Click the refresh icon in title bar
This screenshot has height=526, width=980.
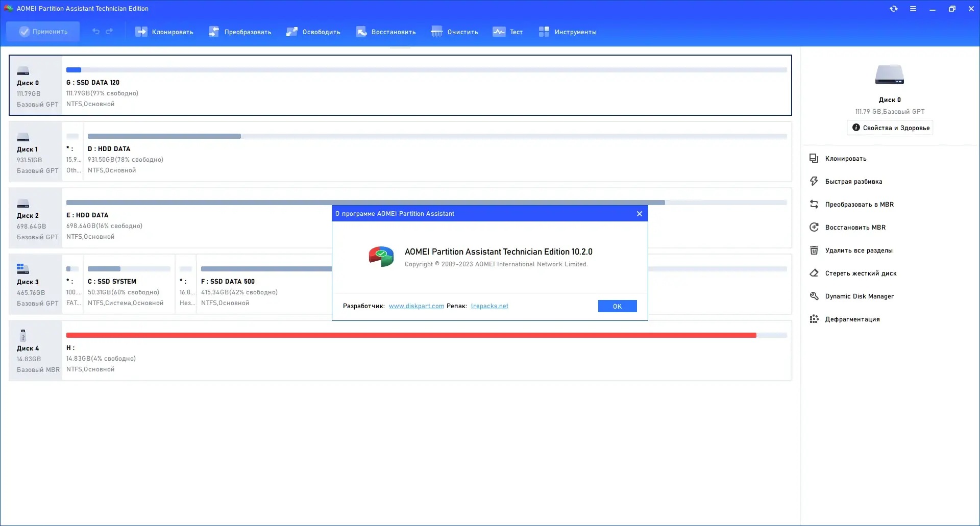coord(893,9)
